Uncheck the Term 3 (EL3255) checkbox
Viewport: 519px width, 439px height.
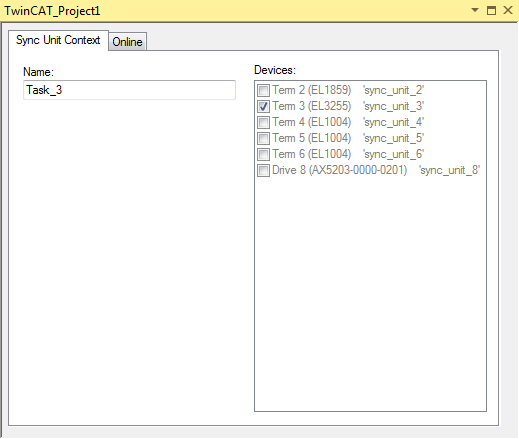click(263, 106)
